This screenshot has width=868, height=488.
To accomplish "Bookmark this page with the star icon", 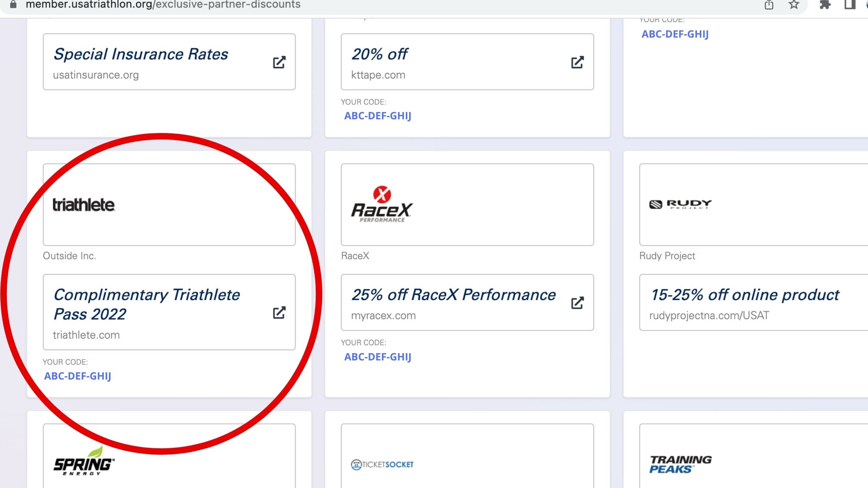I will (794, 5).
